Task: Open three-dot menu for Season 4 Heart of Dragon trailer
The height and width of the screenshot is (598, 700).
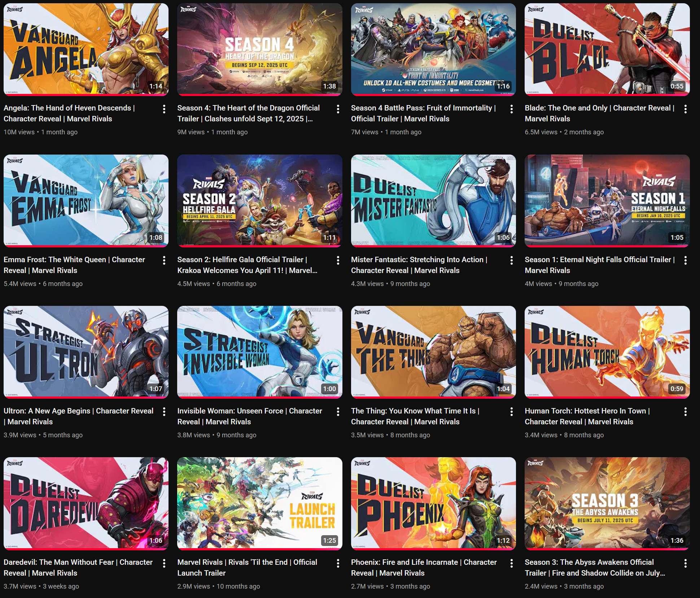Action: click(338, 109)
